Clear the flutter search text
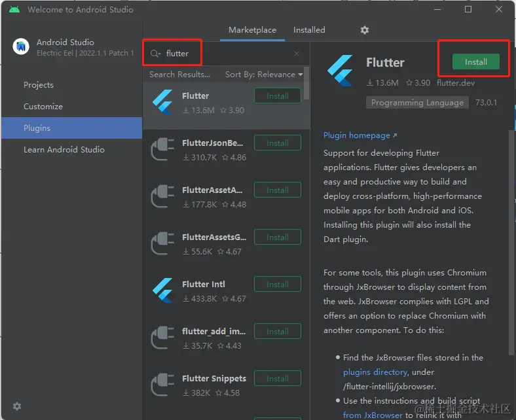516x420 pixels. (x=296, y=53)
